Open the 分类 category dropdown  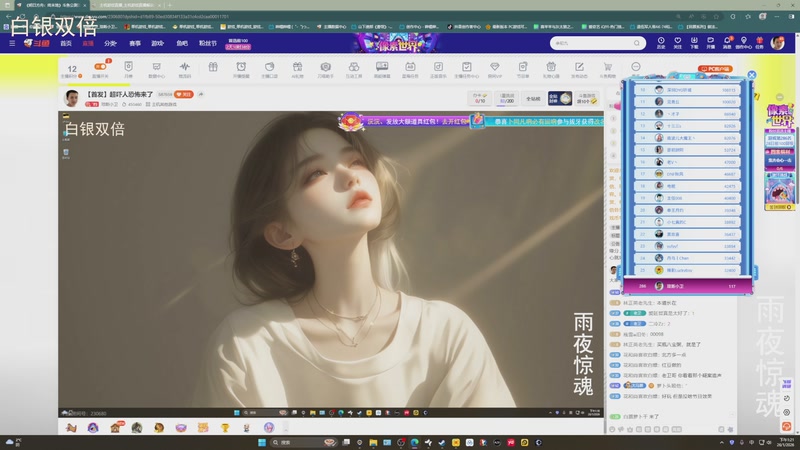click(x=111, y=43)
